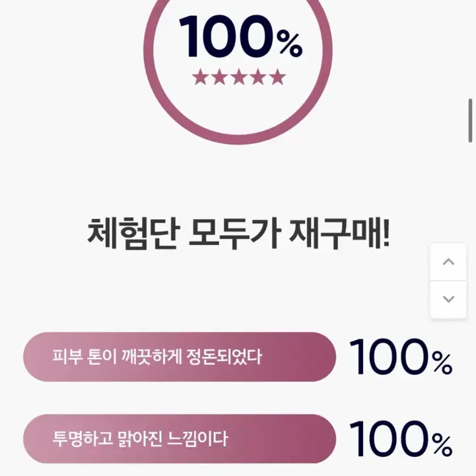Click the 100% value beside the 투명하고 맑아진 bar
476x476 pixels.
401,438
